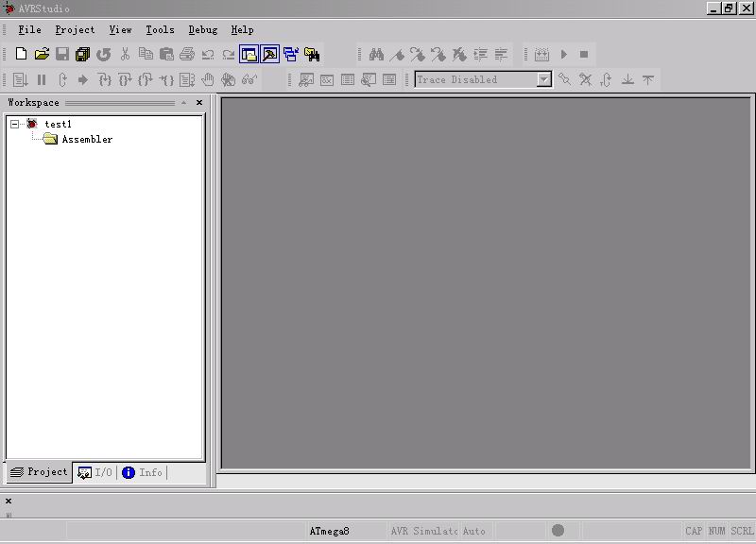This screenshot has height=544, width=756.
Task: Click the ATmega8 status bar field
Action: (x=329, y=531)
